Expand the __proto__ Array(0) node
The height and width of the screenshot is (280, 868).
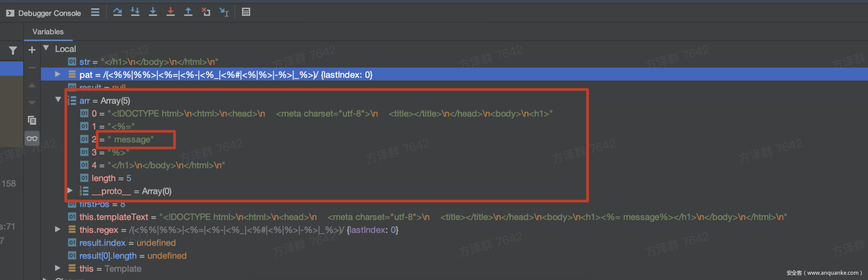(x=70, y=191)
